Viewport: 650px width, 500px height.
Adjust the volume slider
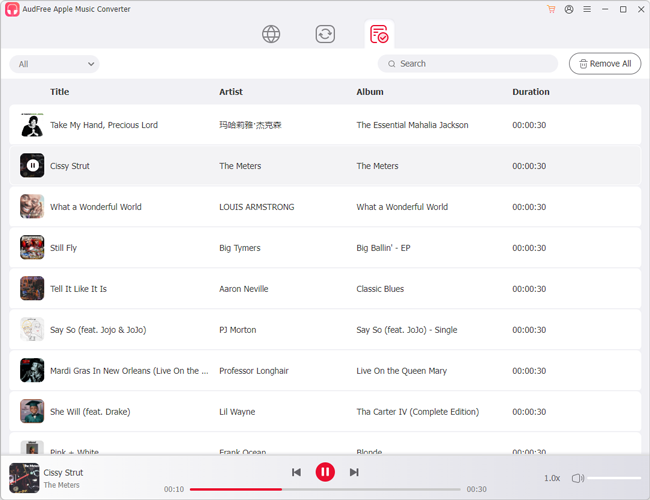point(614,478)
